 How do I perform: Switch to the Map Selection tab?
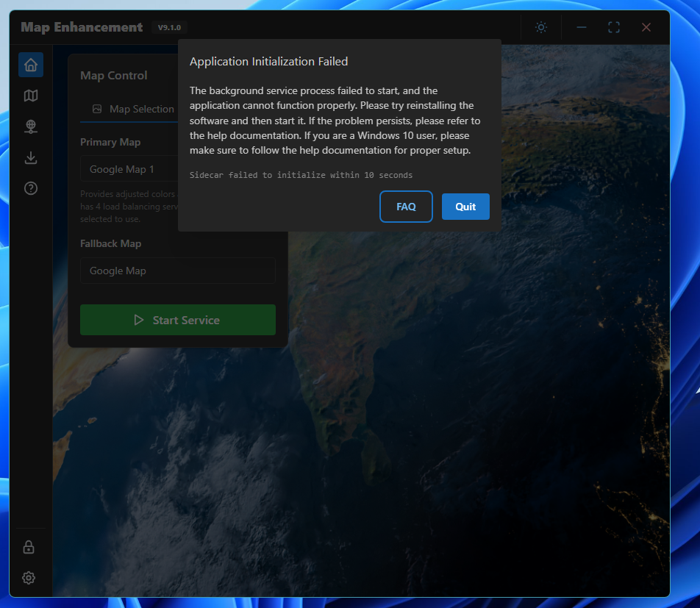pyautogui.click(x=133, y=109)
